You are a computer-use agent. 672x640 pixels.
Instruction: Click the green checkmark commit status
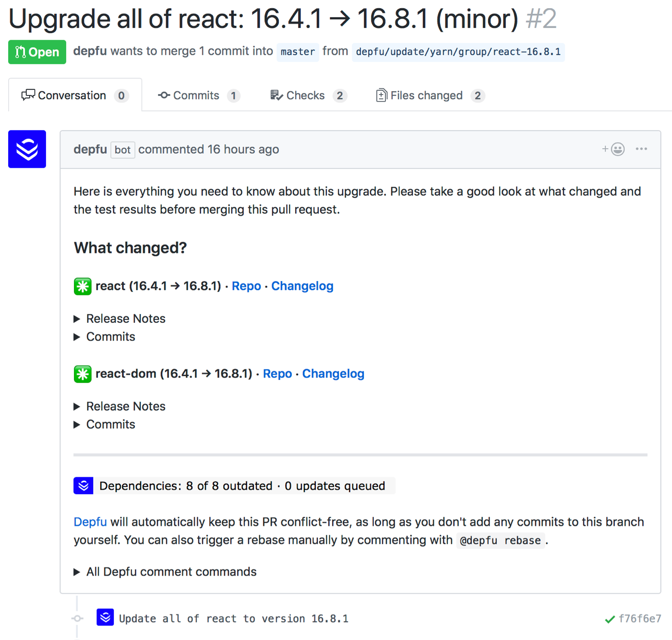[x=610, y=619]
